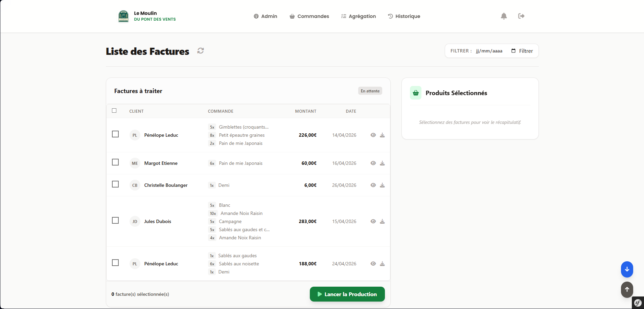Click the PL avatar beside the 226,00€ invoice
This screenshot has height=309, width=644.
(135, 135)
